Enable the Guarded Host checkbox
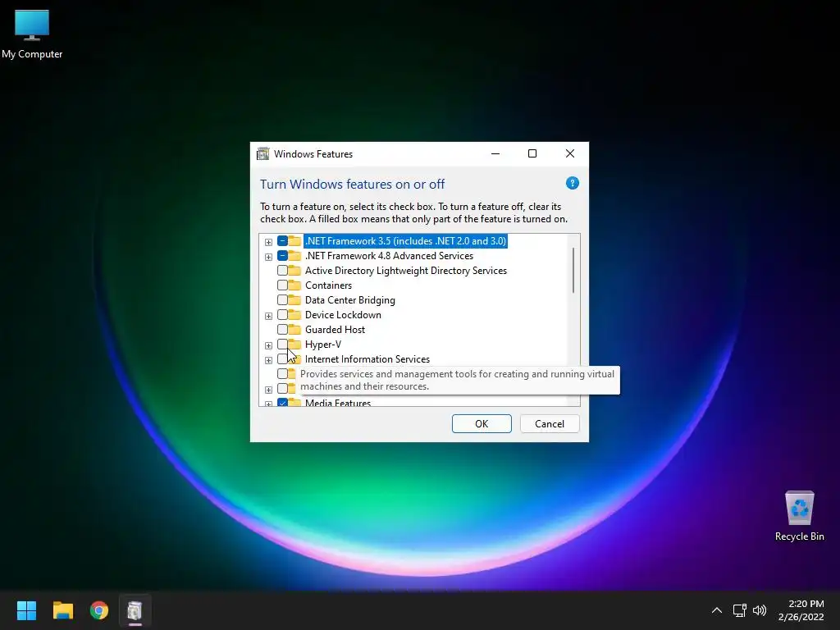840x630 pixels. [282, 330]
